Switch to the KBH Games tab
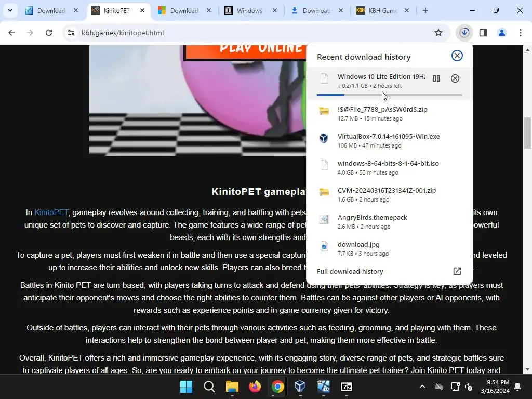Screen dimensions: 532x399 pos(382,11)
